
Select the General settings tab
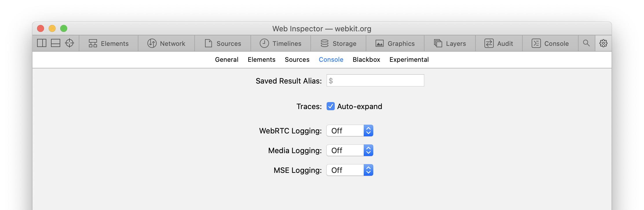[x=227, y=60]
